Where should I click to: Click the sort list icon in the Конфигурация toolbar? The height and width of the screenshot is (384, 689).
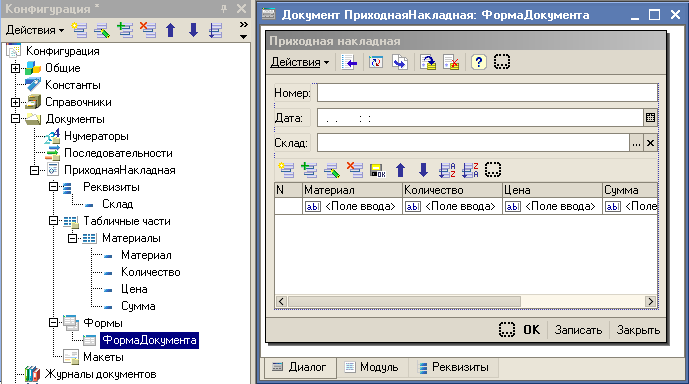click(x=216, y=30)
